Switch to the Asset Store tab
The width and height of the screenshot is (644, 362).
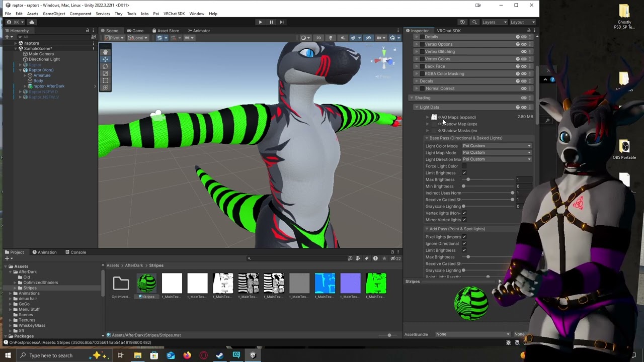click(x=165, y=31)
